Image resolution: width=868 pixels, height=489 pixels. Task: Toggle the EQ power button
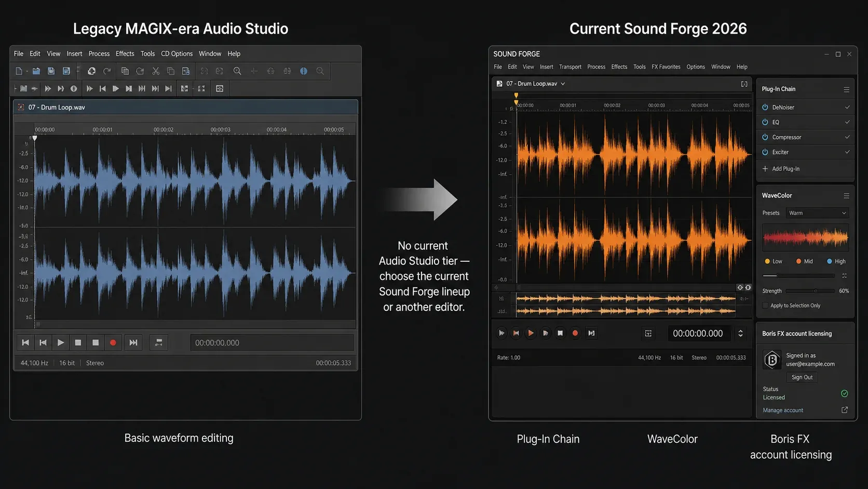coord(765,122)
